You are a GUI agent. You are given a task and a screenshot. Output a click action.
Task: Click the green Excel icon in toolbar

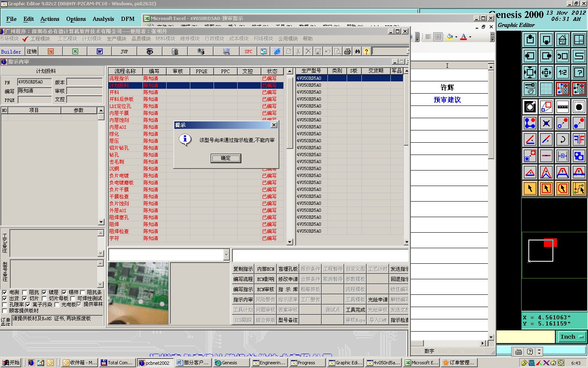coord(75,52)
